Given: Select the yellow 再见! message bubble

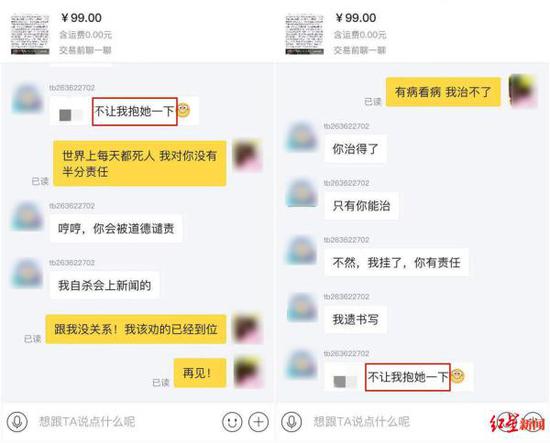Looking at the screenshot, I should coord(200,373).
